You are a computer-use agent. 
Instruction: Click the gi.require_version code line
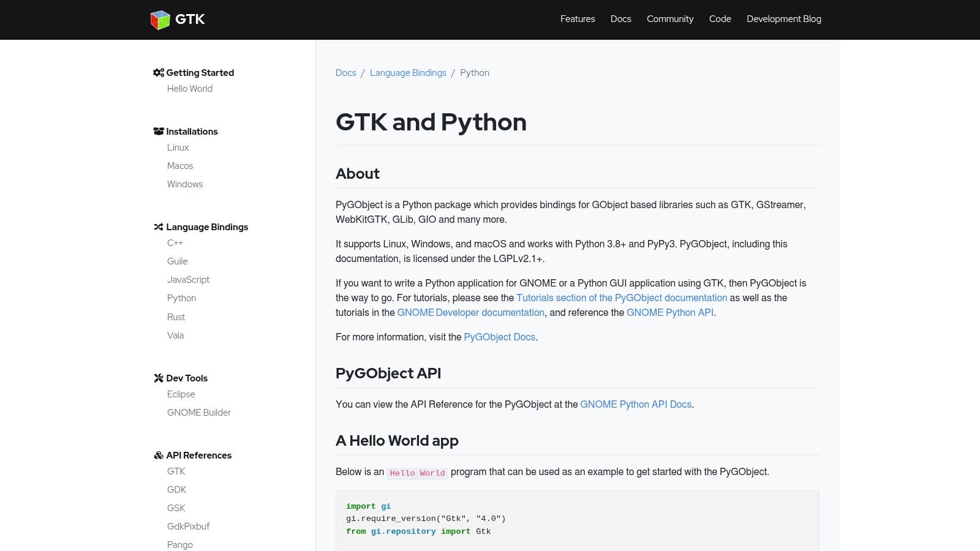[426, 519]
